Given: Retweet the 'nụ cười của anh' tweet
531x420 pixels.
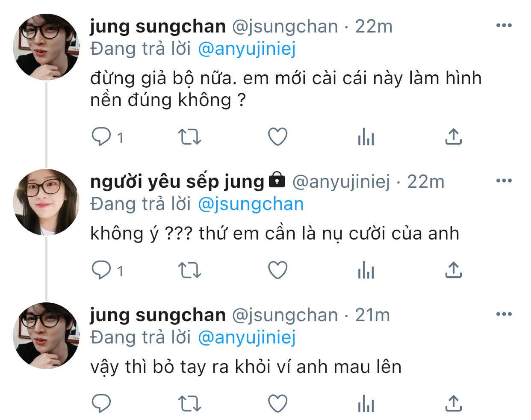Looking at the screenshot, I should pyautogui.click(x=189, y=270).
